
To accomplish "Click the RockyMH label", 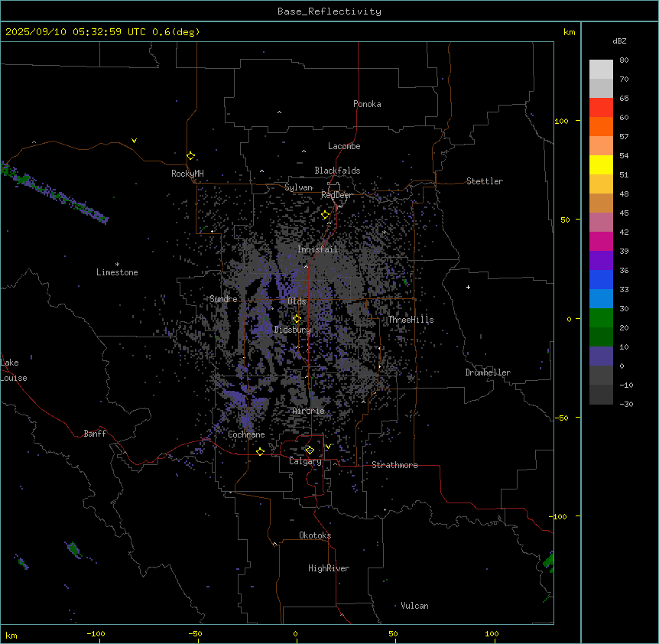I will point(187,174).
